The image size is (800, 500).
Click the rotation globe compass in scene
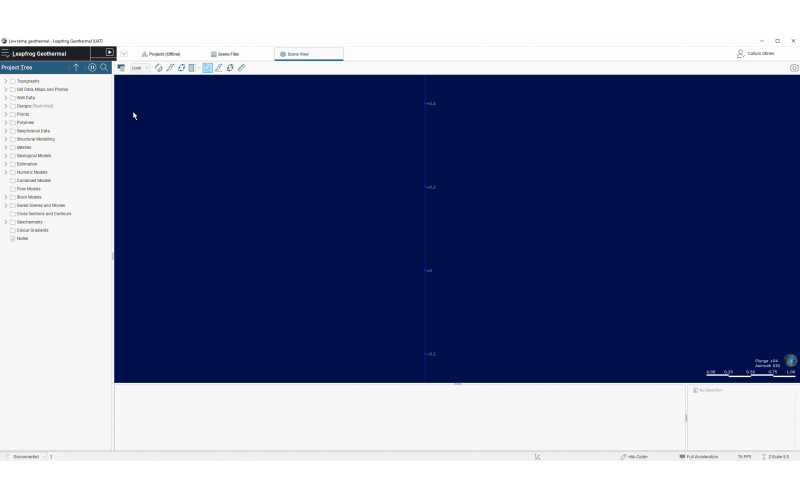(x=790, y=361)
